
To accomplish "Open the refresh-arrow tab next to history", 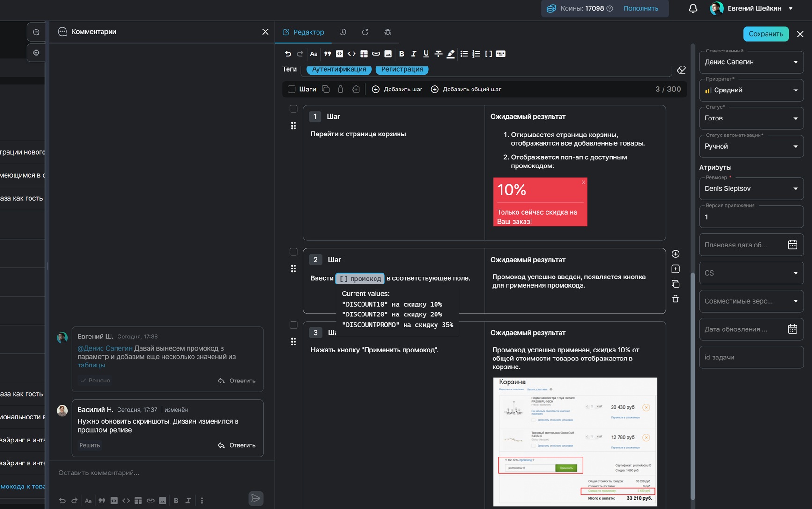I will (x=365, y=32).
